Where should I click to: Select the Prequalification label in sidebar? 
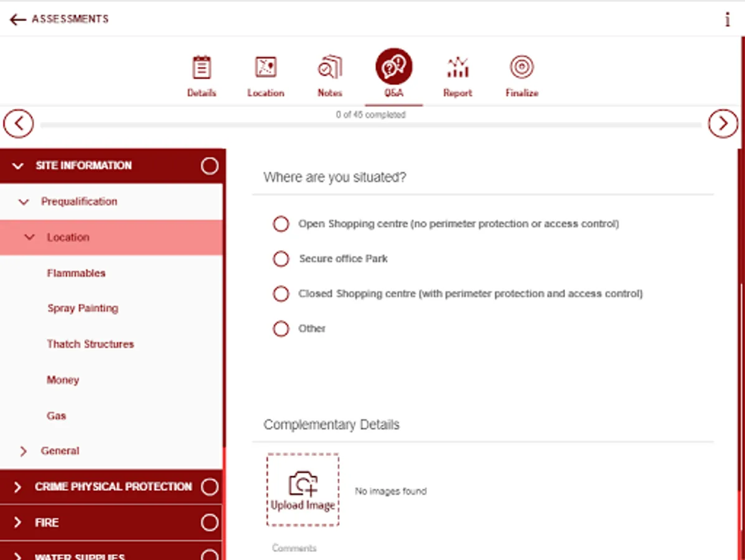tap(79, 202)
